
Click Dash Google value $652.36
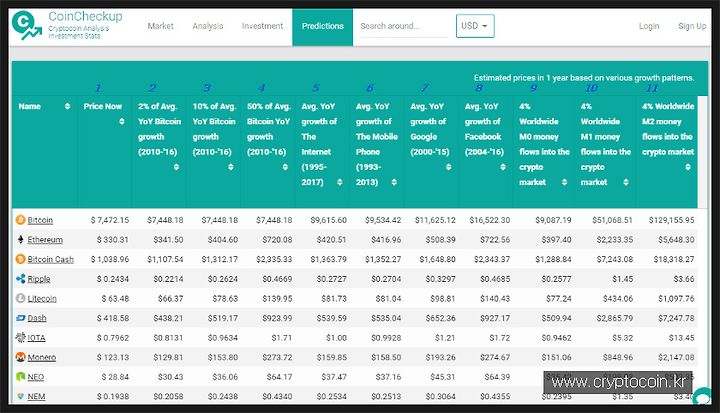tap(440, 318)
